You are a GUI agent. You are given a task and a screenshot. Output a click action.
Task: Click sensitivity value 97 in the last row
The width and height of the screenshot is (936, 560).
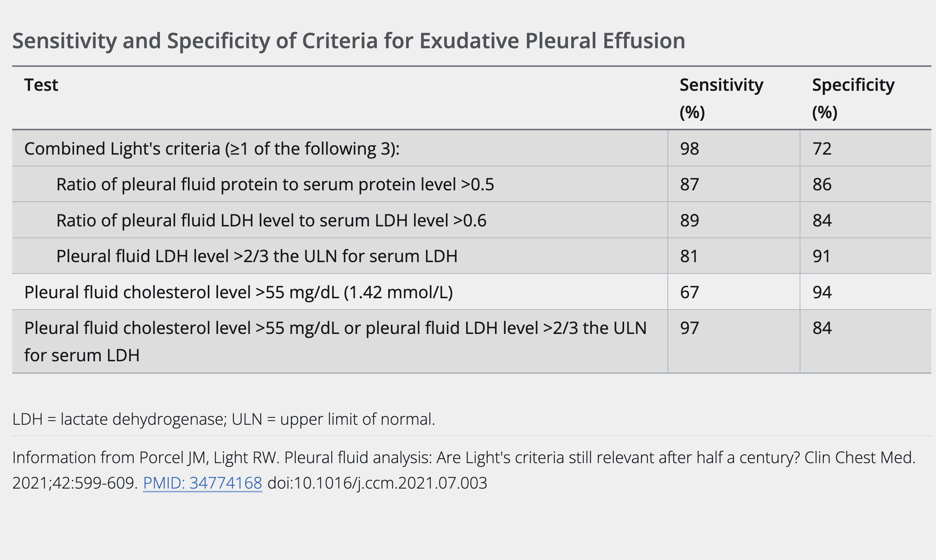689,328
